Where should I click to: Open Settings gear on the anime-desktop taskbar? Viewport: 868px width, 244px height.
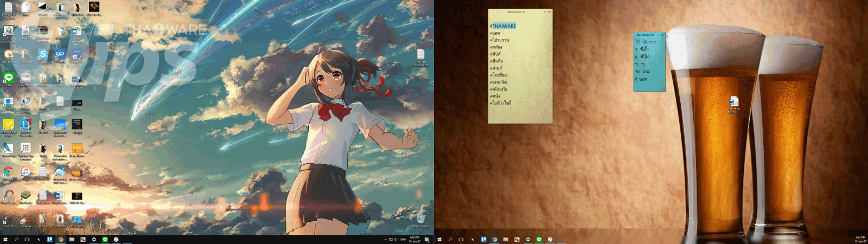(94, 239)
